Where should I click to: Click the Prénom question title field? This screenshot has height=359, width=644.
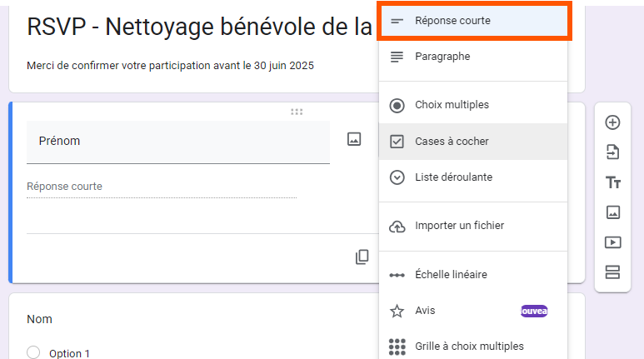click(177, 142)
